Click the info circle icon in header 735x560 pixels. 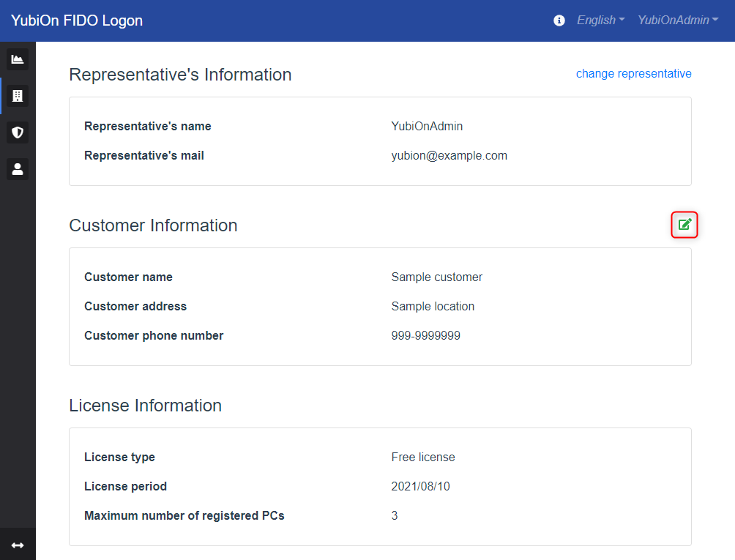(559, 20)
